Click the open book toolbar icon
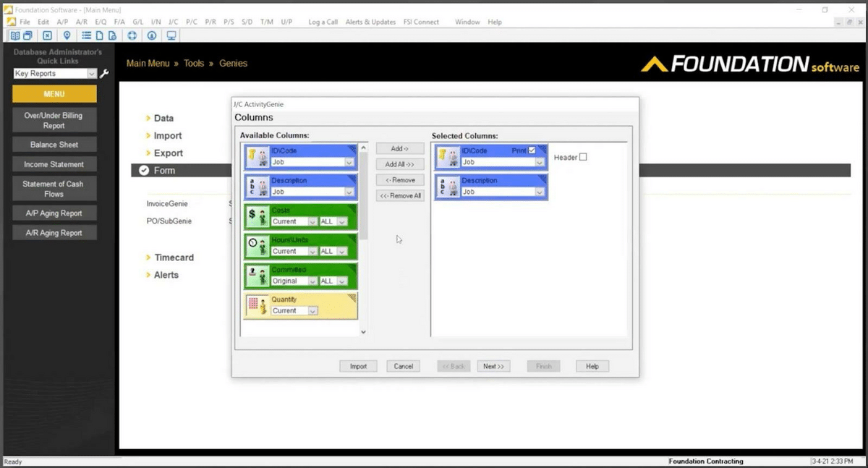Screen dimensions: 868x468 click(15, 35)
